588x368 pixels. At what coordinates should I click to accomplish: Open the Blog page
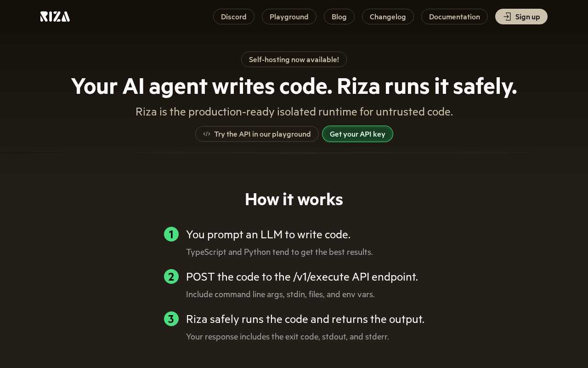coord(339,17)
